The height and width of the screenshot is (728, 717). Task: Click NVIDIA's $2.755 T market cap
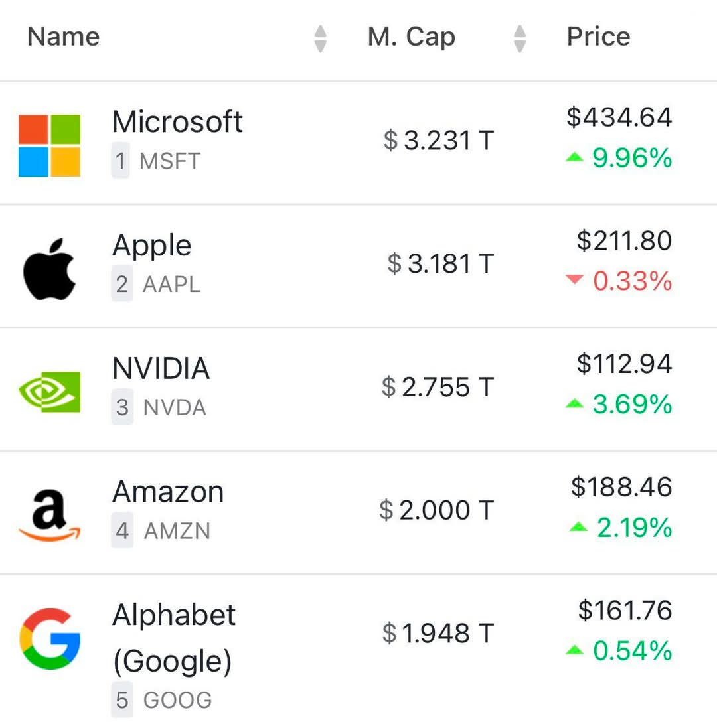(438, 387)
